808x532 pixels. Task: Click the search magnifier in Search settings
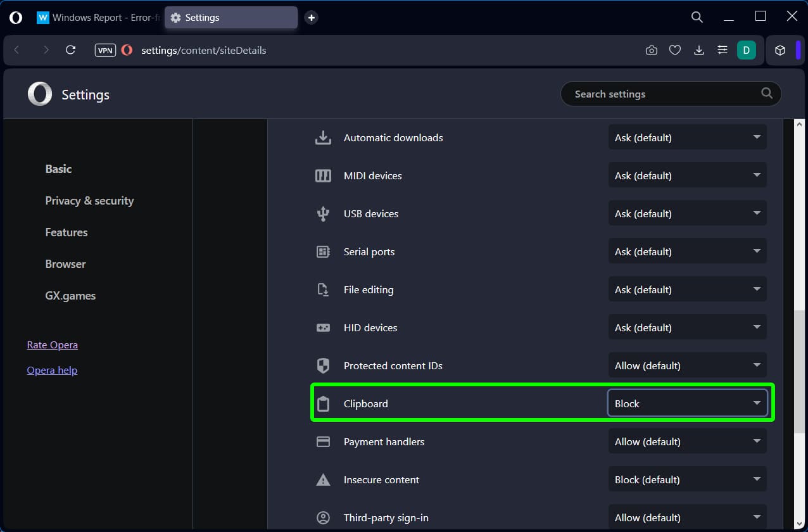click(767, 94)
